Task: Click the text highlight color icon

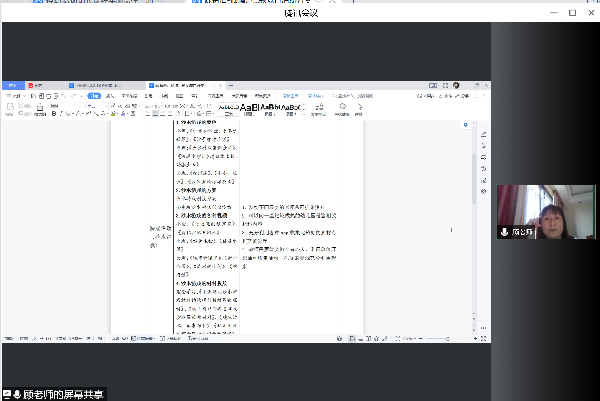Action: coord(113,114)
